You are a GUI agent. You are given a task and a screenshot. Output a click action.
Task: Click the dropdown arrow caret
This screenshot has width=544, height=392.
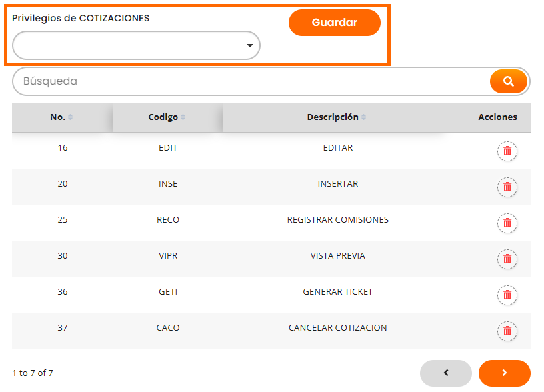(x=250, y=46)
